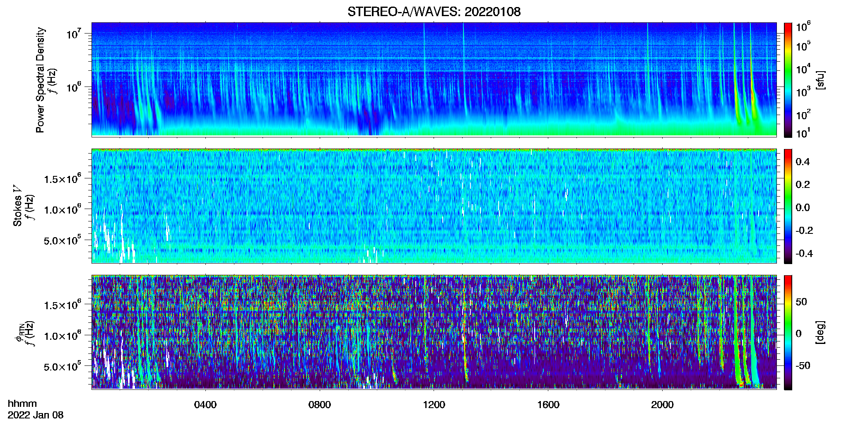868x447 pixels.
Task: Click the 0.4 label on Stokes colorbar
Action: [x=803, y=162]
